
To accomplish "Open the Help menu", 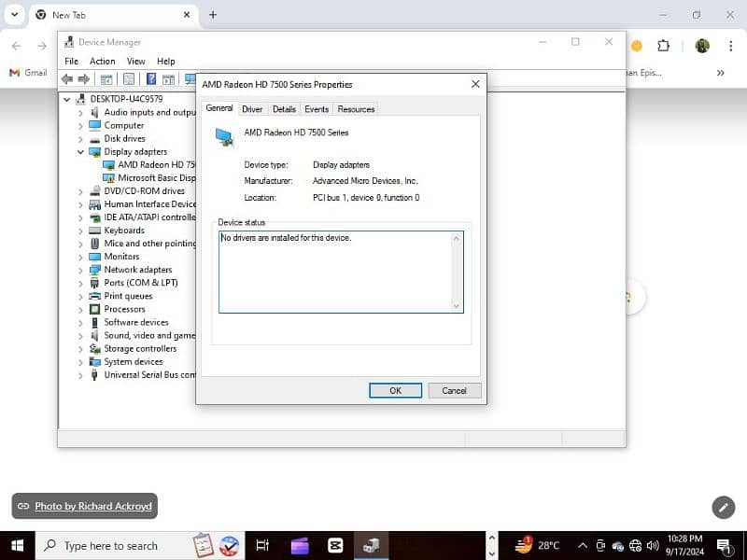I will point(166,61).
